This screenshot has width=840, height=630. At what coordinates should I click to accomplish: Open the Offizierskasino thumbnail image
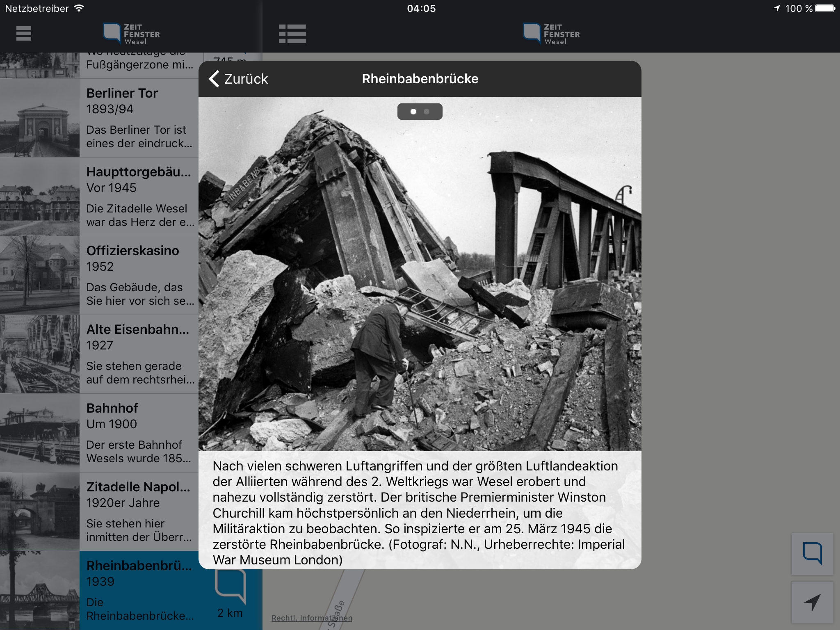pos(40,276)
